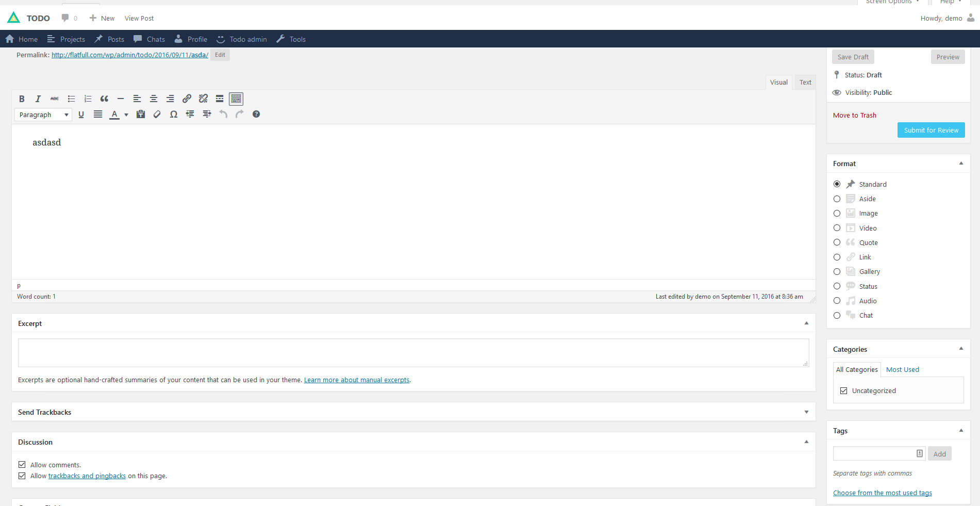This screenshot has width=980, height=506.
Task: Align the text center
Action: pos(154,99)
